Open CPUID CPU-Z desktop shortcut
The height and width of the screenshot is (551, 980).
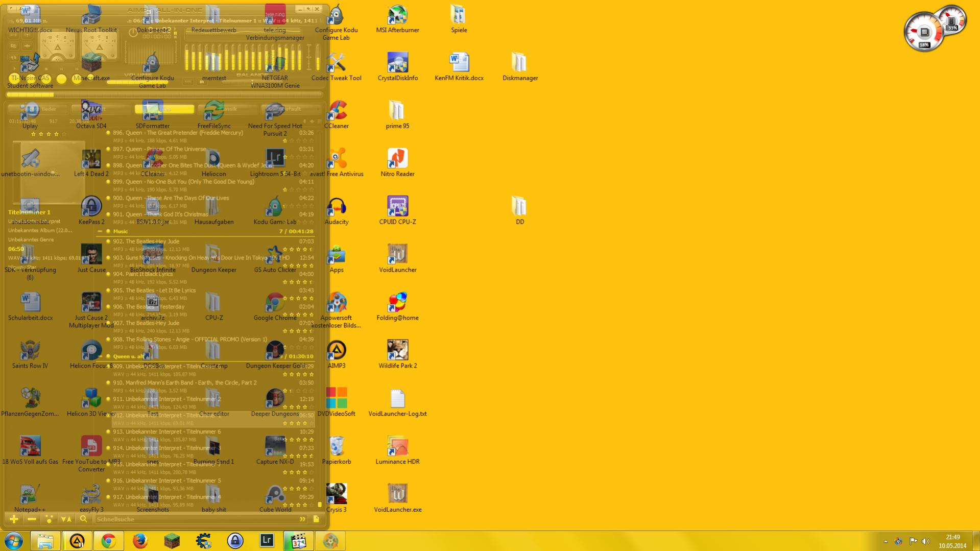(x=397, y=211)
